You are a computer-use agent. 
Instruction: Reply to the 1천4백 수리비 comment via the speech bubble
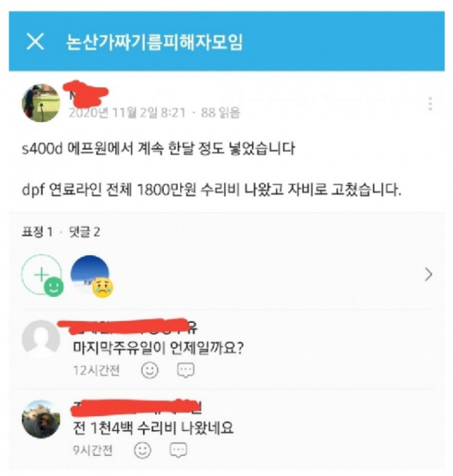(178, 450)
